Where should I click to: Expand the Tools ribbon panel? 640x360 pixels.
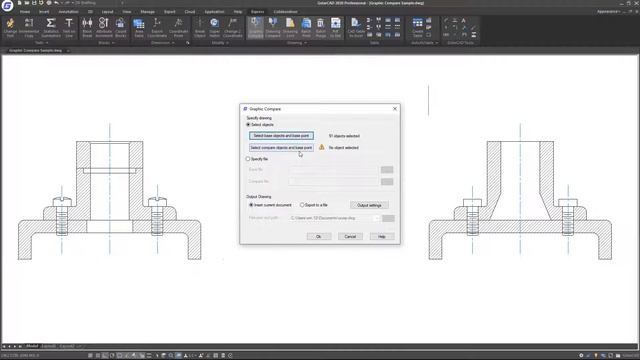[x=41, y=42]
